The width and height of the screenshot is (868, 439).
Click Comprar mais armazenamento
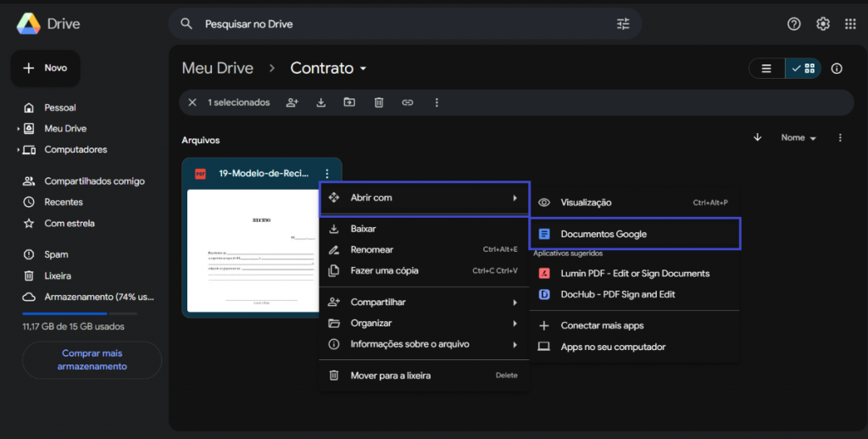(92, 359)
